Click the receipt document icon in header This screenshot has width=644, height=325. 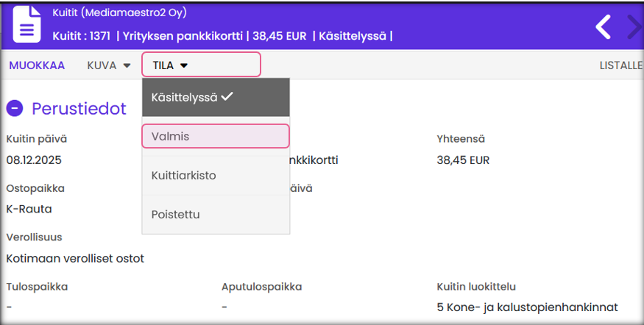[26, 24]
